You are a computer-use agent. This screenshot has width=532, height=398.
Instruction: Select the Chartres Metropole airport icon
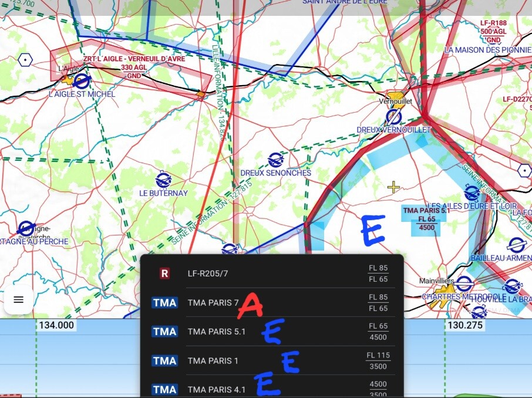pos(464,284)
